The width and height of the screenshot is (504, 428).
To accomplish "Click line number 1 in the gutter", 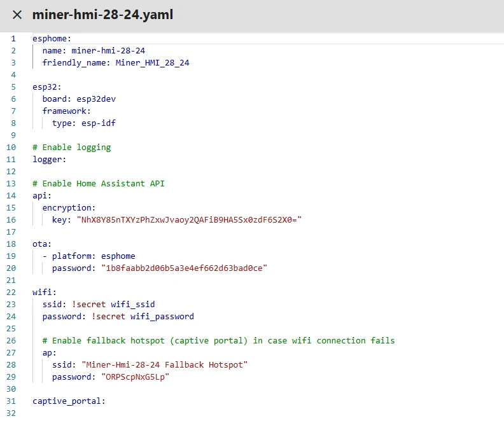I will [13, 39].
